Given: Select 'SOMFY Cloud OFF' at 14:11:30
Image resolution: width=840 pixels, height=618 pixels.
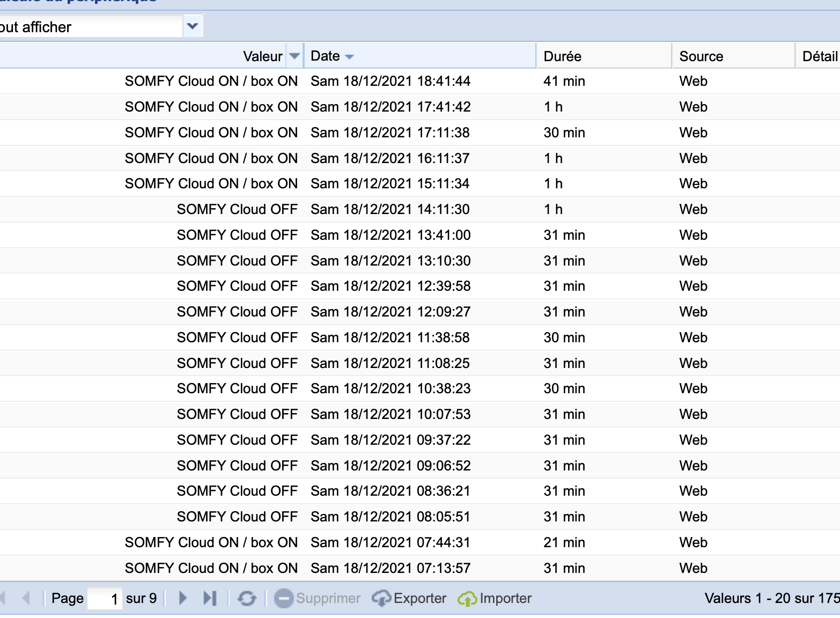Looking at the screenshot, I should 237,209.
